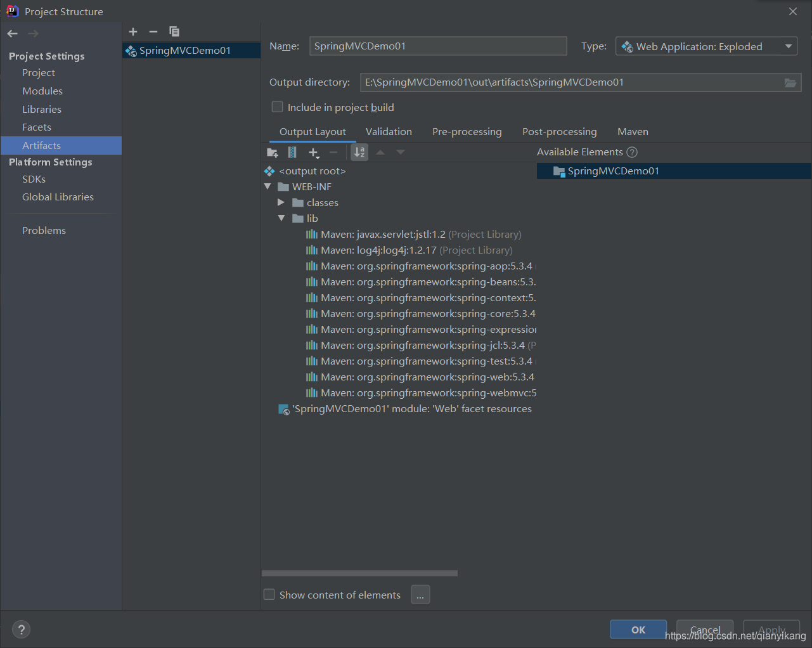Select SpringMVCDemo01 in Available Elements
Viewport: 812px width, 648px height.
[x=674, y=171]
